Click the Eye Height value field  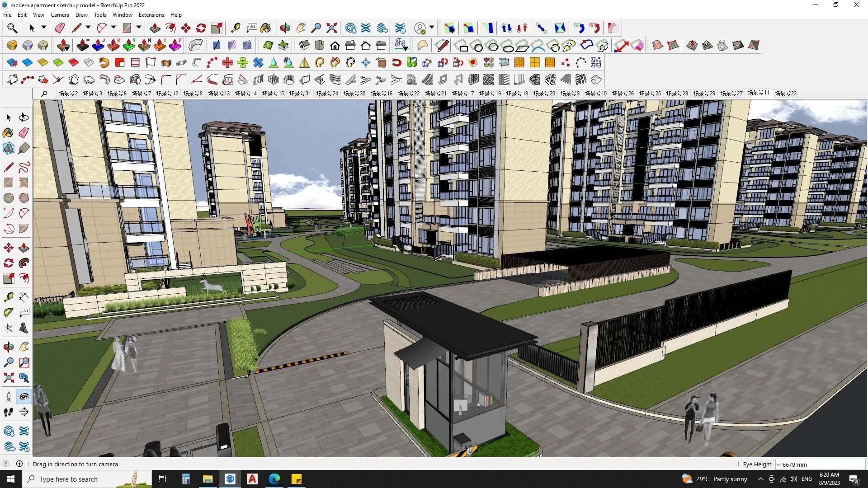point(820,464)
